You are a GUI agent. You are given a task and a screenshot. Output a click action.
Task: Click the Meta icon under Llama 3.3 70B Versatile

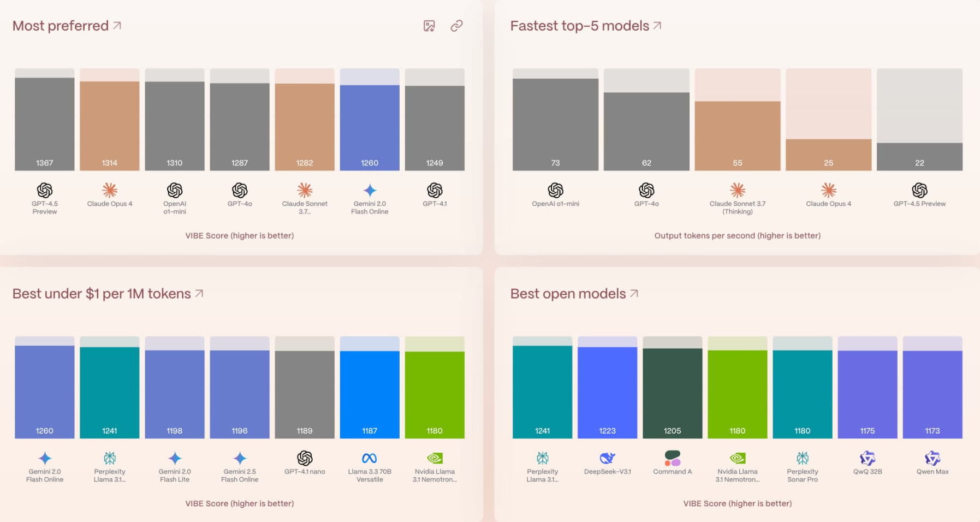click(370, 459)
